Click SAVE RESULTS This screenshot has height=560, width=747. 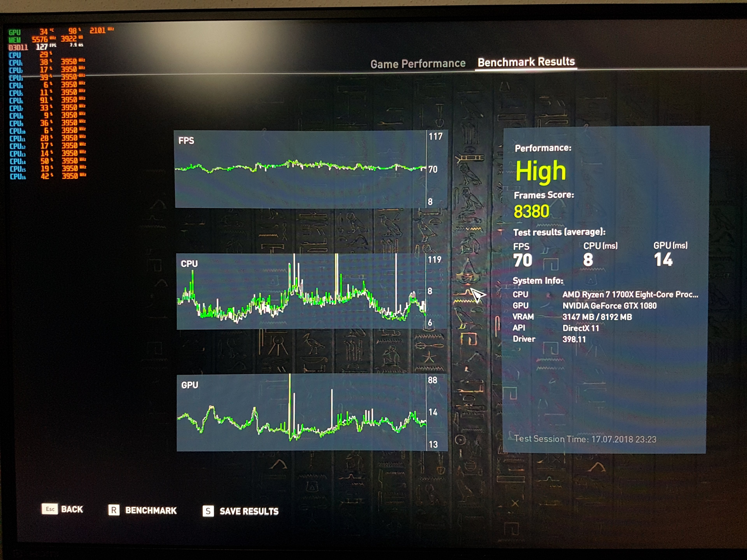tap(249, 511)
